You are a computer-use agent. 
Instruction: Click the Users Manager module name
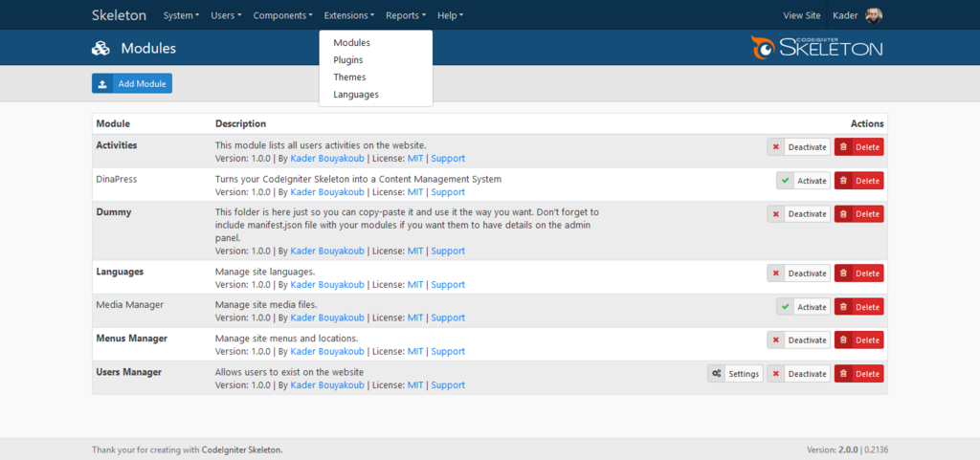[129, 372]
